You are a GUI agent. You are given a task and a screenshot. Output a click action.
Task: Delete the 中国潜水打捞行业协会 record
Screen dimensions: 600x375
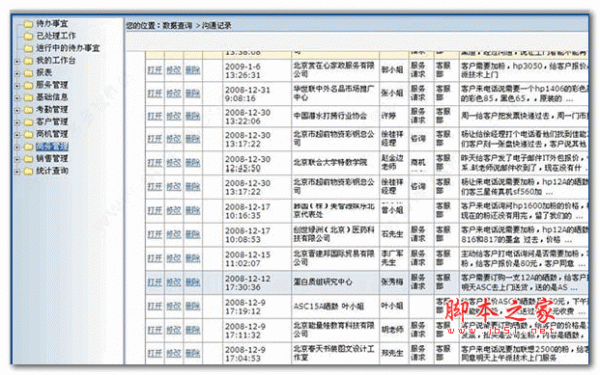coord(193,116)
